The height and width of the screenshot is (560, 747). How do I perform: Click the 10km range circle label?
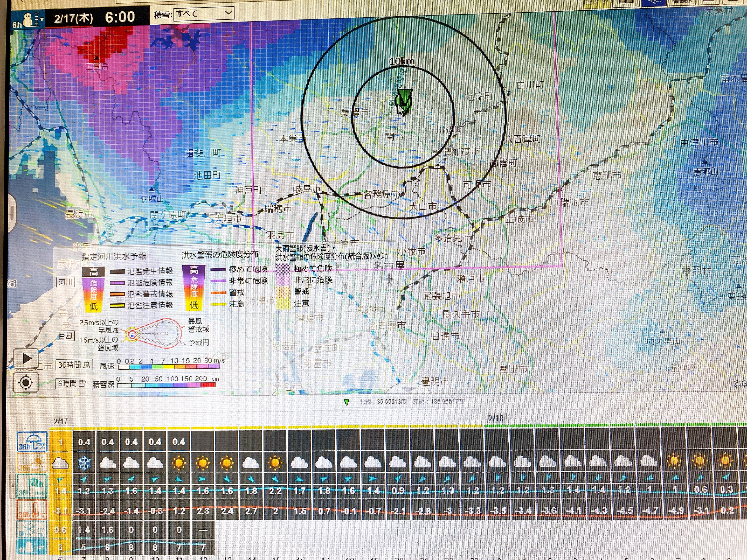click(402, 62)
